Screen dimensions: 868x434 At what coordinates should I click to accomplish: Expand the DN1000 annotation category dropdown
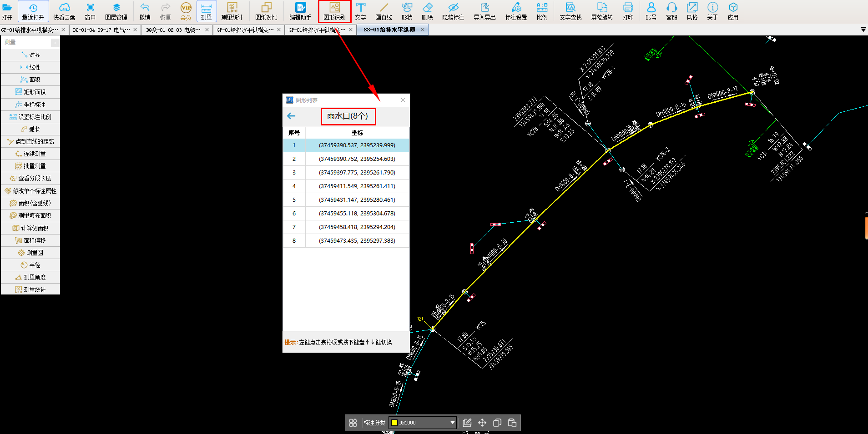pyautogui.click(x=452, y=423)
